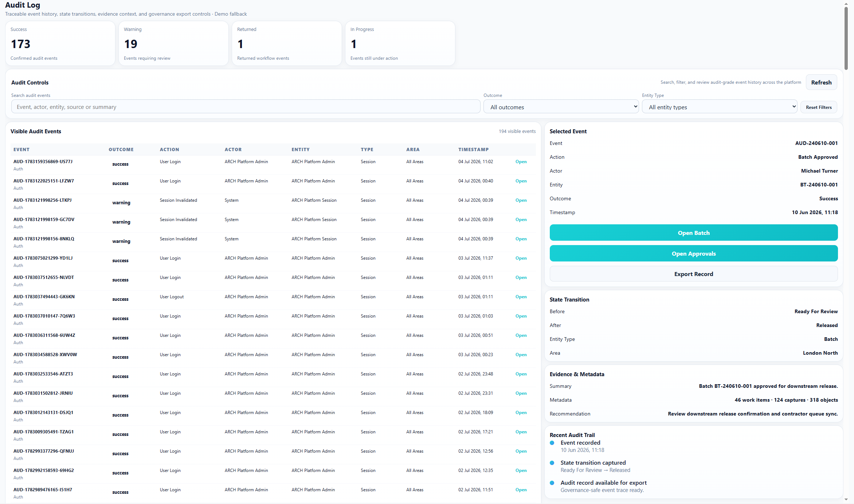Image resolution: width=854 pixels, height=504 pixels.
Task: Open event AUD-1783012143131-DSJQ1 link
Action: 521,413
